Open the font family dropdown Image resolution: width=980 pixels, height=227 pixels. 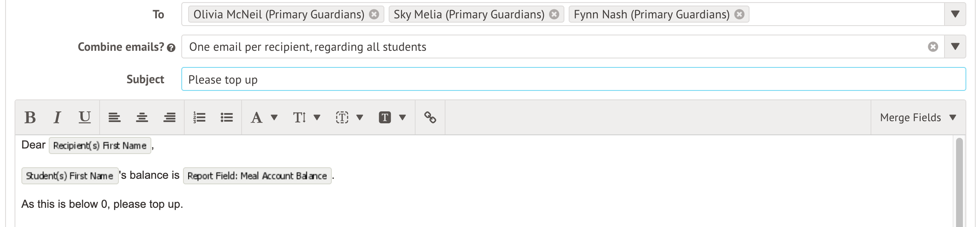click(264, 117)
